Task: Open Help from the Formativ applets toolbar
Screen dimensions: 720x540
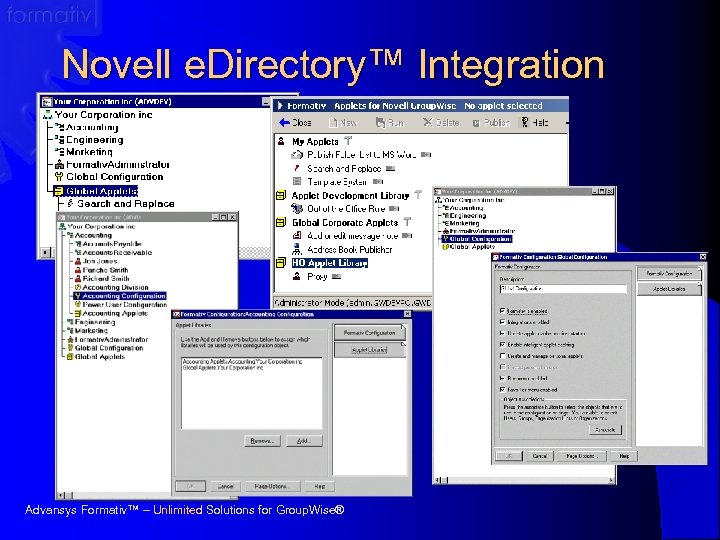Action: pos(534,123)
